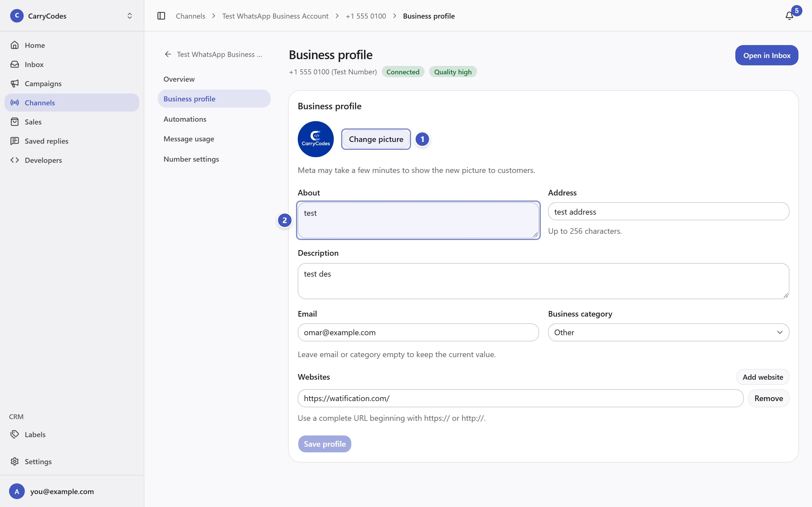Screen dimensions: 812x507
Task: Toggle the sidebar panel icon
Action: click(x=161, y=16)
